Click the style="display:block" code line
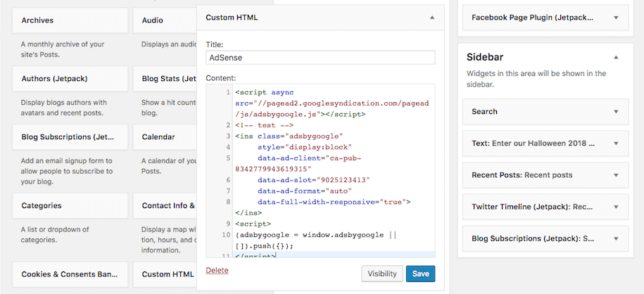The width and height of the screenshot is (644, 294). coord(305,147)
